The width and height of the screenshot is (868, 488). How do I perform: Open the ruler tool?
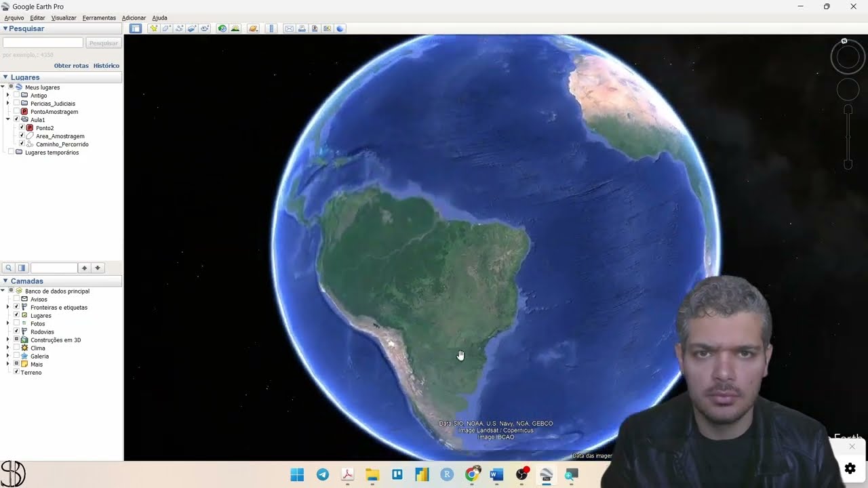pos(271,28)
